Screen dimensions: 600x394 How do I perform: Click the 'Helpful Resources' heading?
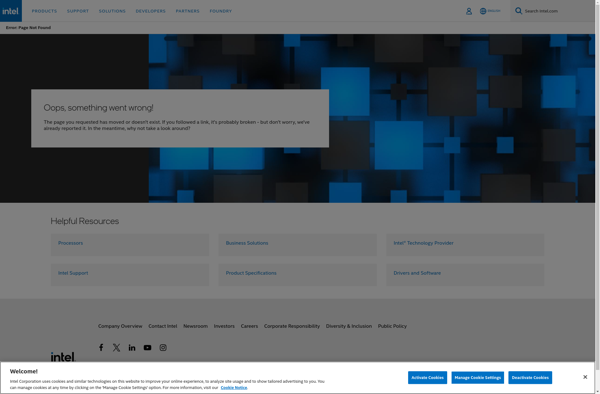[85, 221]
